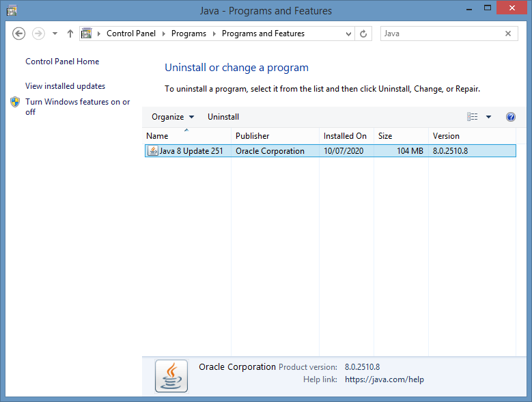This screenshot has width=532, height=402.
Task: Change view using the view icon
Action: tap(473, 117)
